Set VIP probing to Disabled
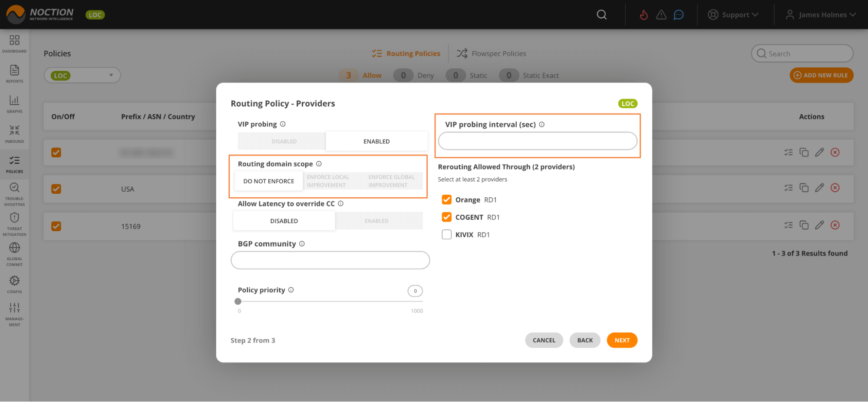 284,142
